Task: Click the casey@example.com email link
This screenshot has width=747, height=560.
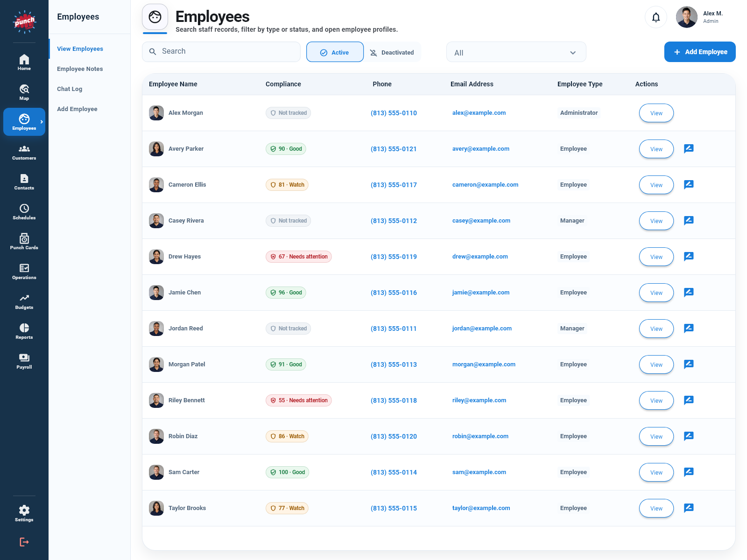Action: (481, 221)
